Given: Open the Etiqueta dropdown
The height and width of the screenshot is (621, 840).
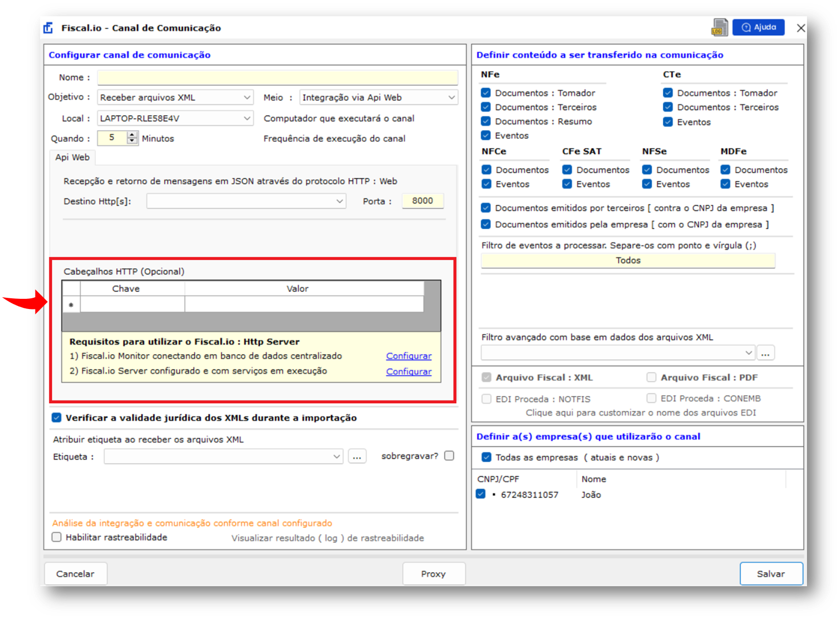Looking at the screenshot, I should pyautogui.click(x=223, y=456).
